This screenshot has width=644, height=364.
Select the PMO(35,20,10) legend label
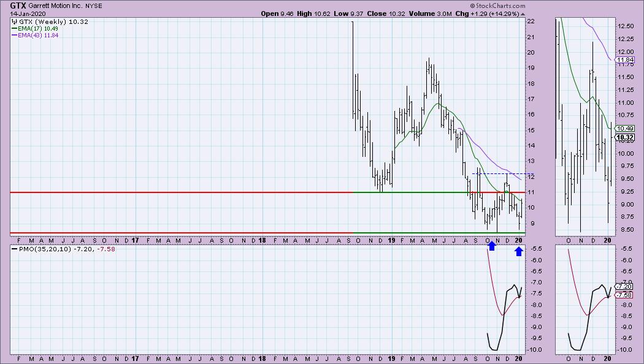point(45,249)
